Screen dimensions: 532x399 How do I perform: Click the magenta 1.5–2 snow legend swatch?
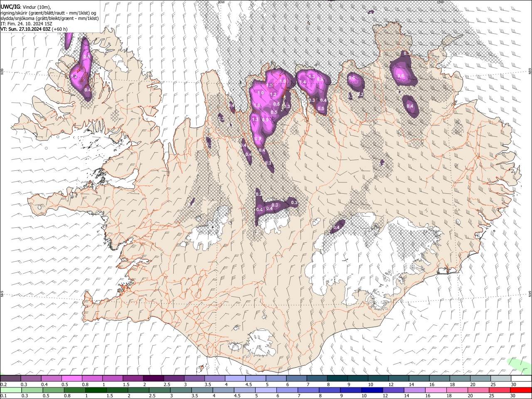point(133,379)
